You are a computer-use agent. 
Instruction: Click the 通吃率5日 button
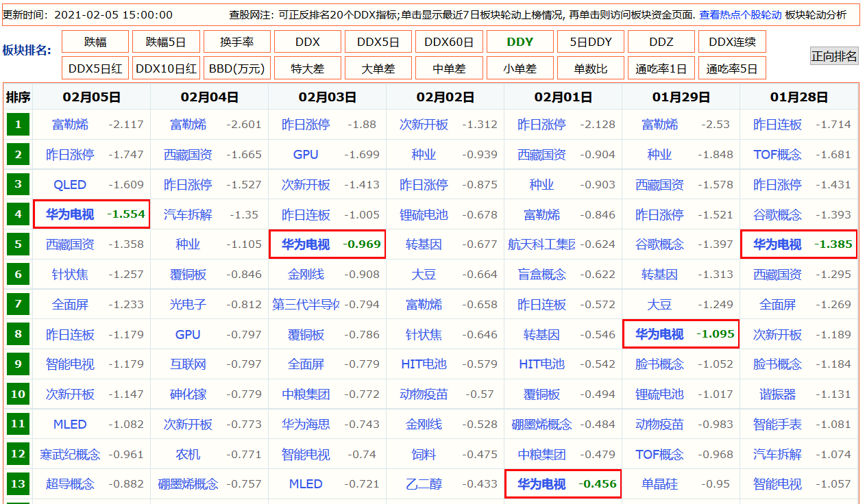pos(732,68)
